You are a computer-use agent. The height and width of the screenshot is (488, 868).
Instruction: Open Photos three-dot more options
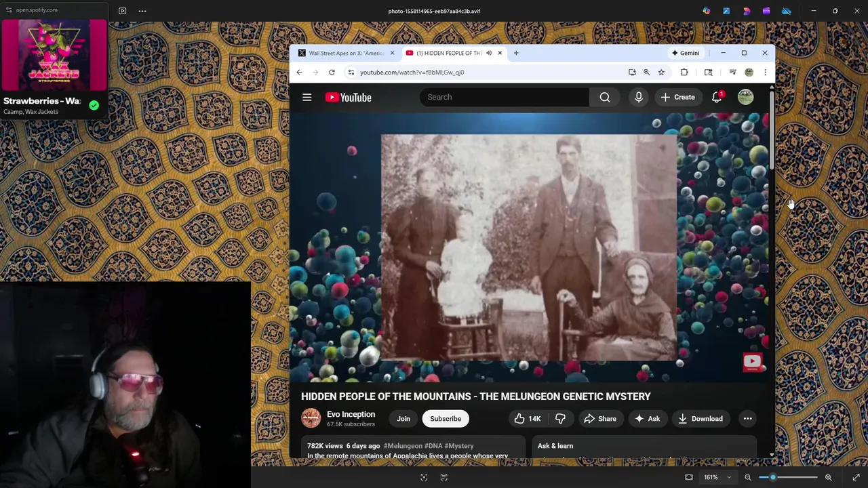pyautogui.click(x=142, y=11)
